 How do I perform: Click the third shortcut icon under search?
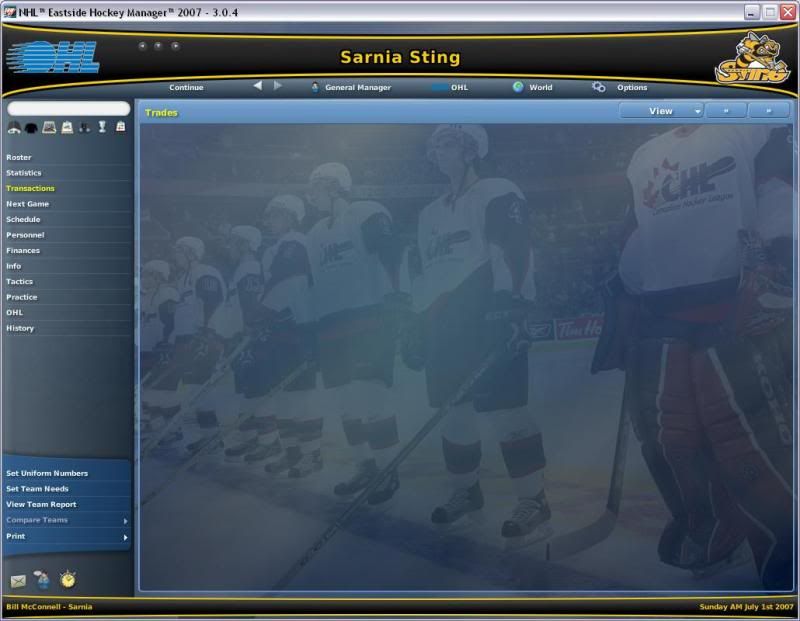(49, 128)
